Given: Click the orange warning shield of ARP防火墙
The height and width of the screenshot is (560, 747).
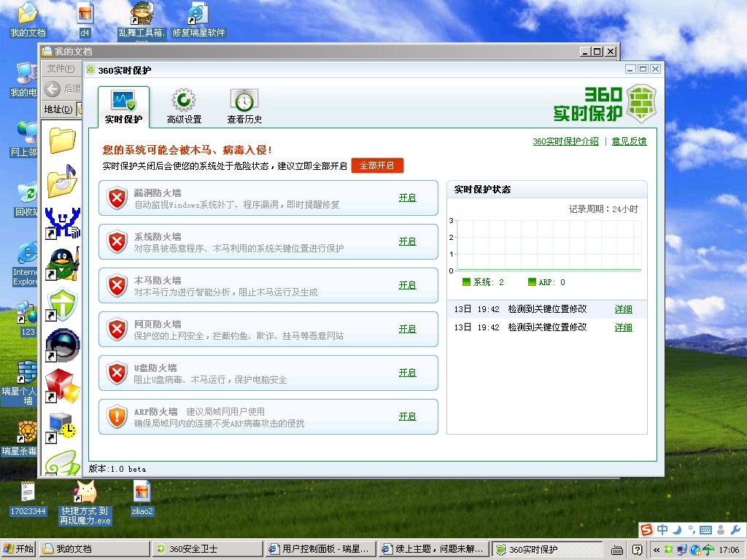Looking at the screenshot, I should [117, 417].
